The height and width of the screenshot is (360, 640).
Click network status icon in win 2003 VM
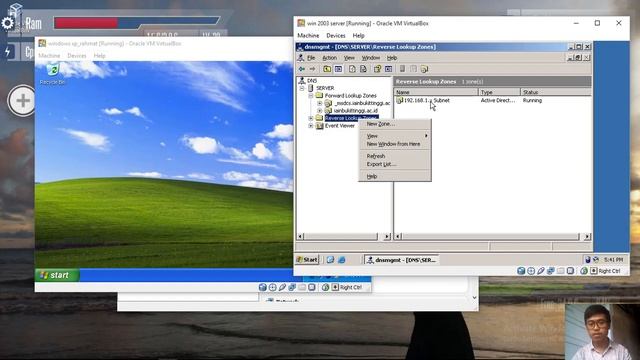point(551,271)
